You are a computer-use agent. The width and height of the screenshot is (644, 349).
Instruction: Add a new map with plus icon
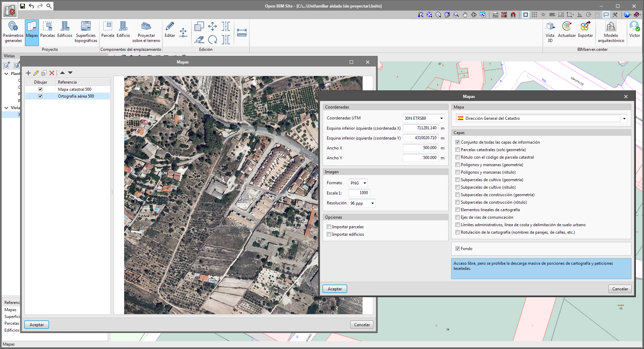28,73
